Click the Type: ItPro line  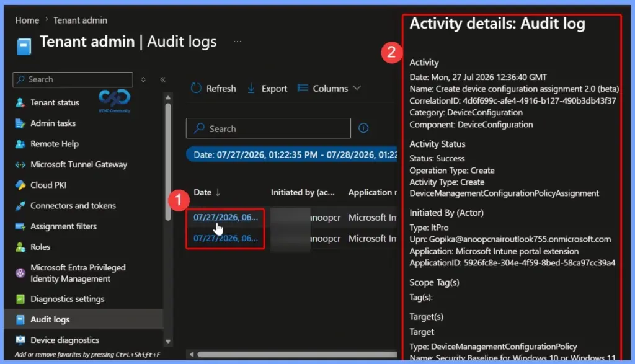click(429, 228)
